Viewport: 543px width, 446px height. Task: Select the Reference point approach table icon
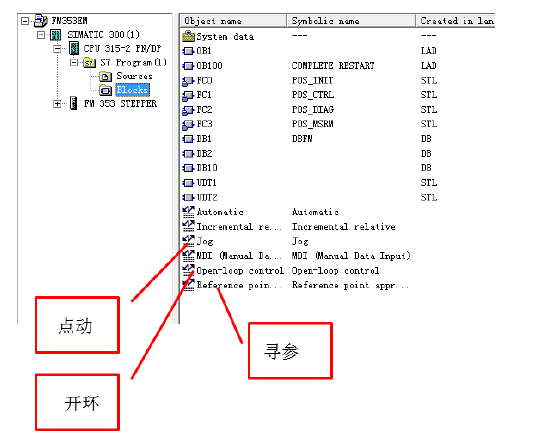[188, 285]
